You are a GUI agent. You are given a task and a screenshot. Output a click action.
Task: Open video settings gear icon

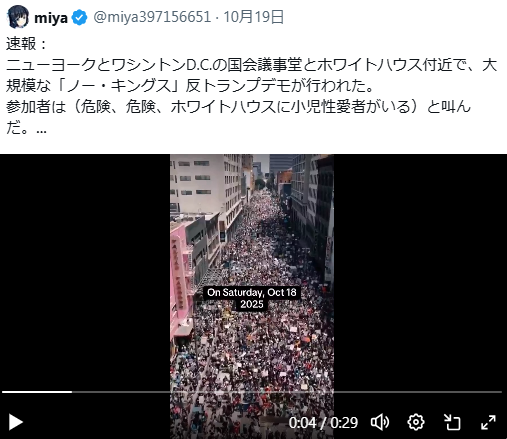(x=416, y=422)
